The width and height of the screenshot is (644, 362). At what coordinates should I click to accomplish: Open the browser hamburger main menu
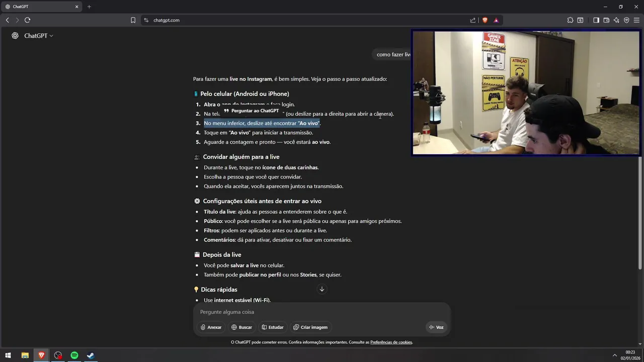tap(637, 20)
